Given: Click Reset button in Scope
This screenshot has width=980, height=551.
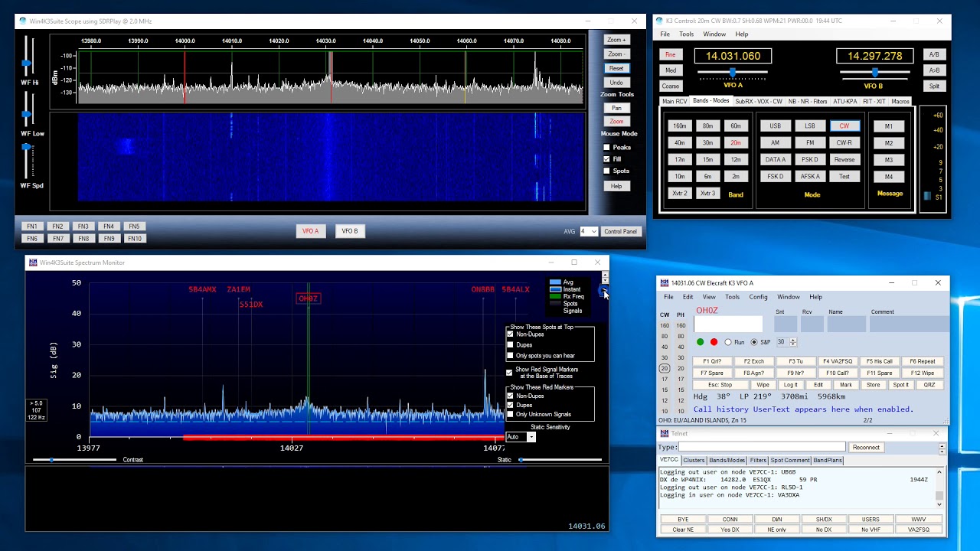Looking at the screenshot, I should pos(616,68).
